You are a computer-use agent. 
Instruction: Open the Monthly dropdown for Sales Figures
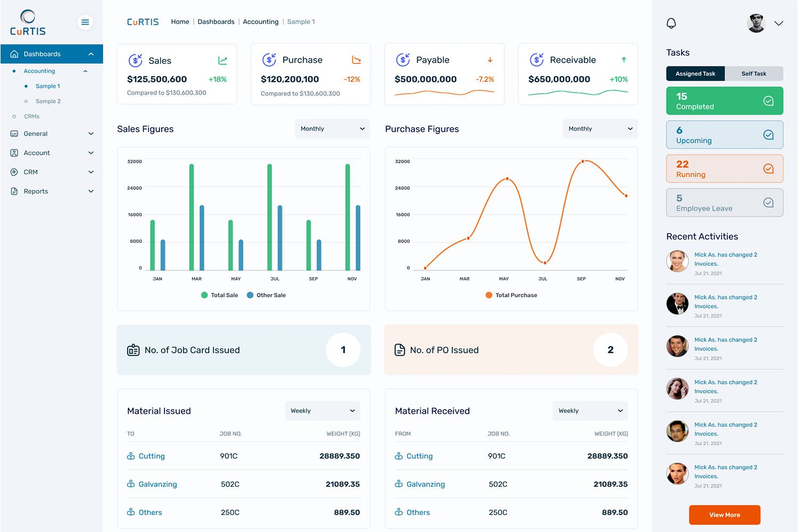(332, 128)
